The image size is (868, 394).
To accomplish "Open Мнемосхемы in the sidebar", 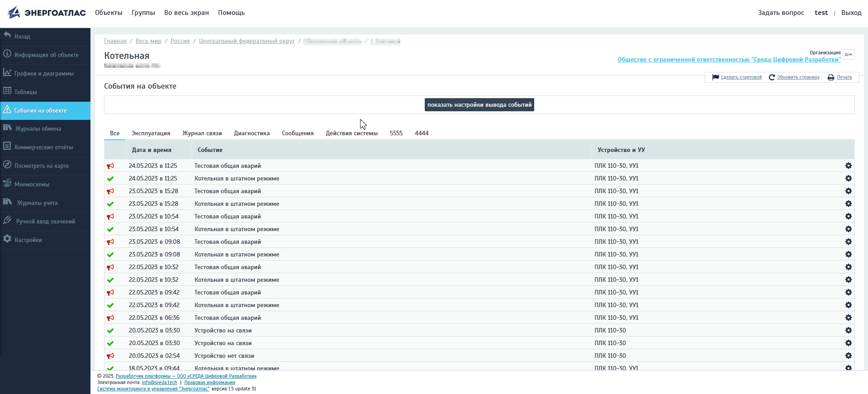I will click(x=32, y=184).
